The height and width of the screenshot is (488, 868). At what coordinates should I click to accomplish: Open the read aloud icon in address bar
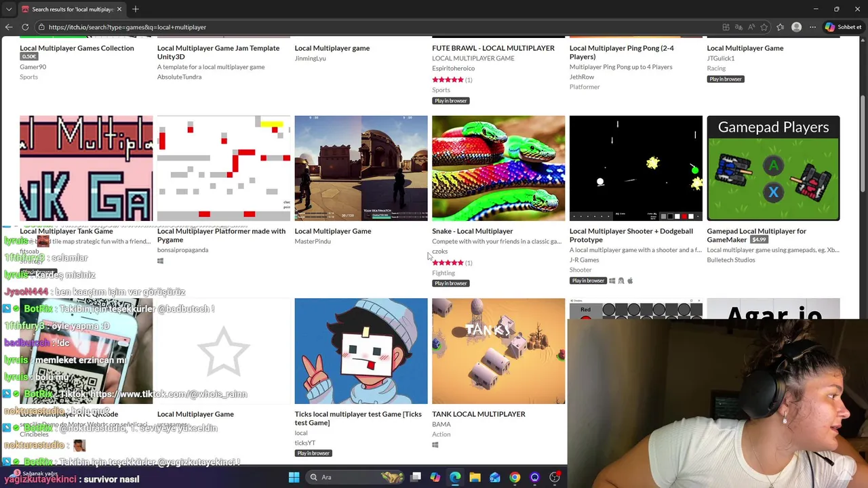pos(751,27)
